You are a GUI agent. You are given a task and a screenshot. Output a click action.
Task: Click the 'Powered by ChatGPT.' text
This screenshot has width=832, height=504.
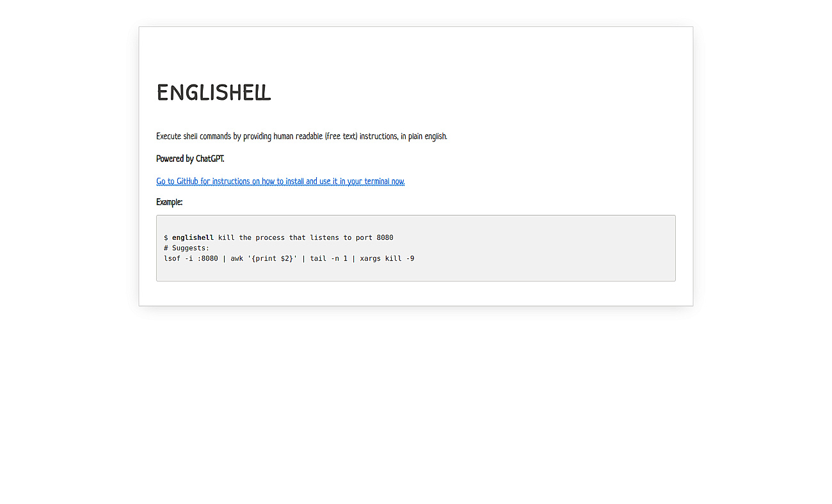[190, 159]
